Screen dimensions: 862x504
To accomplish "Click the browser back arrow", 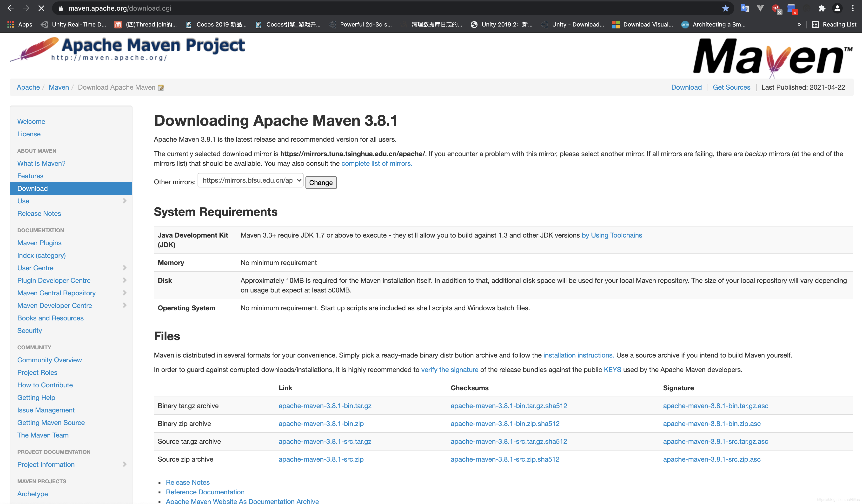I will click(x=11, y=8).
